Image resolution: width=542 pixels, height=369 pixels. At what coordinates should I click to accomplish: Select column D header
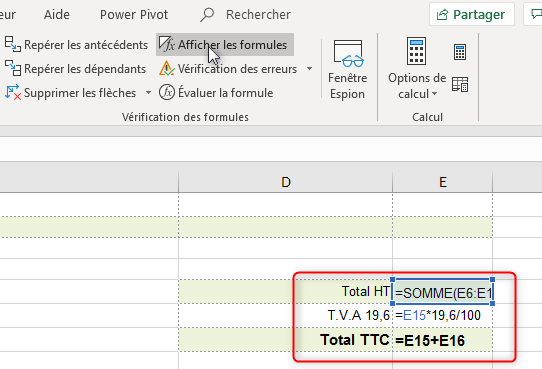(286, 182)
